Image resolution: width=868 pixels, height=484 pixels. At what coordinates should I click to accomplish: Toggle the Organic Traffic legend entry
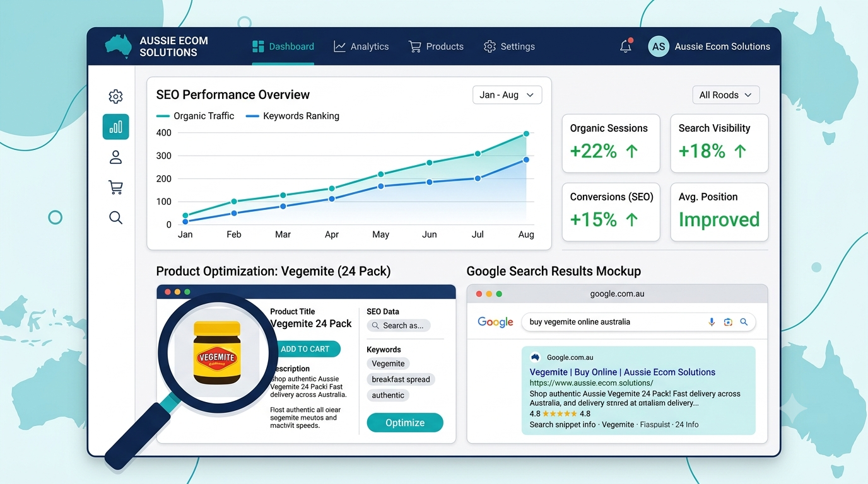pyautogui.click(x=195, y=116)
